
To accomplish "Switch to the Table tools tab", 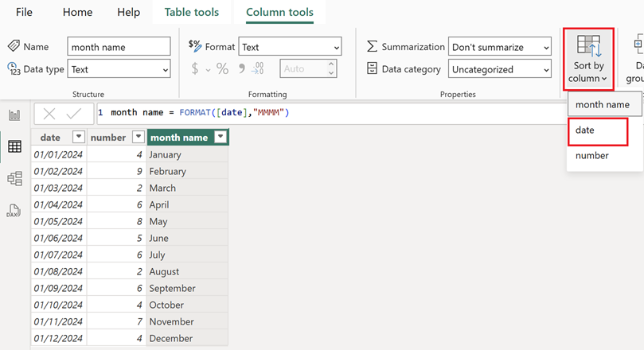I will pos(192,13).
